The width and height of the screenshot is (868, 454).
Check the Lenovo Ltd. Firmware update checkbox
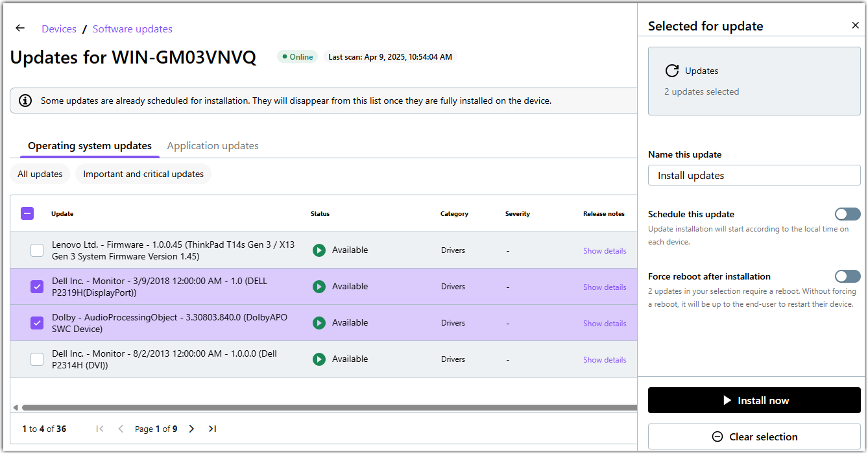(x=37, y=250)
